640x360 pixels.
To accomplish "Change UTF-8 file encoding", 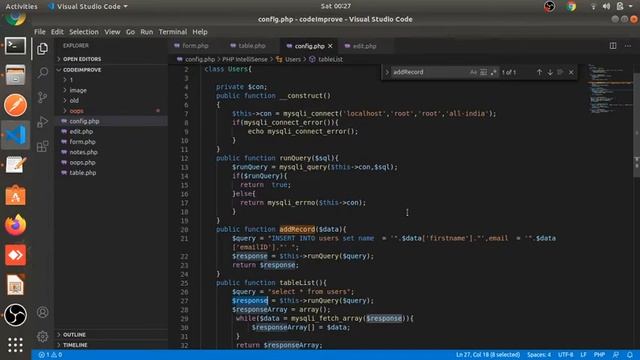I will pyautogui.click(x=565, y=355).
